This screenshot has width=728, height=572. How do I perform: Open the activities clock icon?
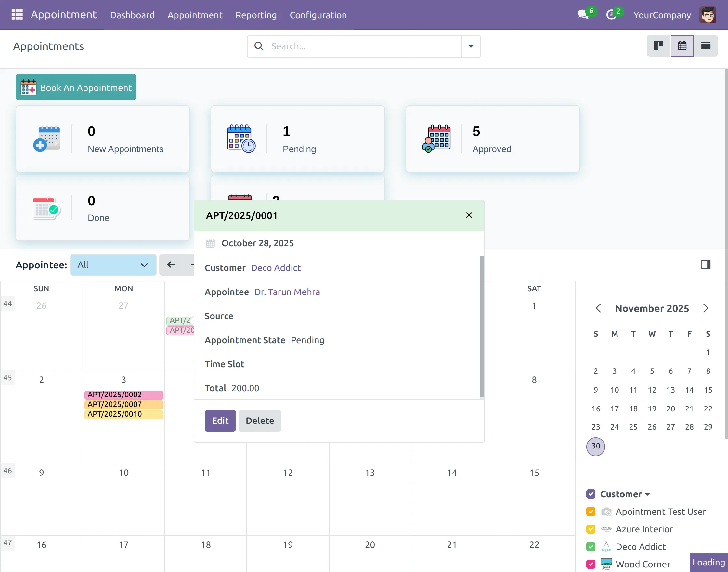[x=611, y=15]
